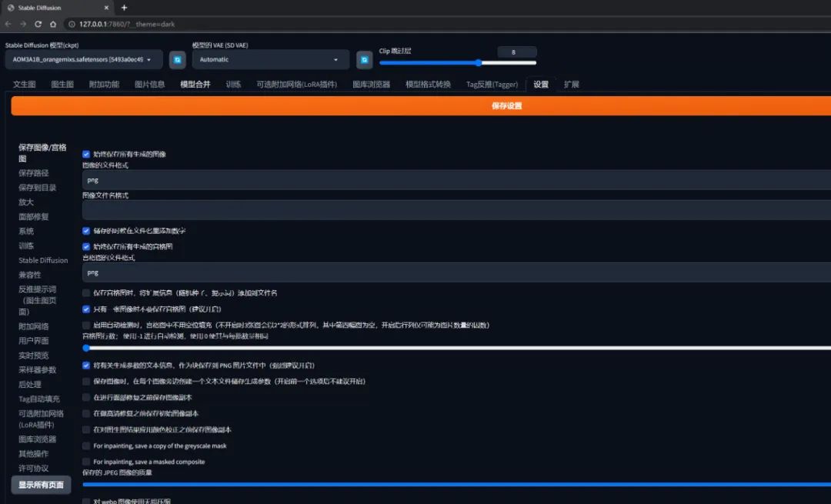Open the 实时预览 settings section

(33, 355)
